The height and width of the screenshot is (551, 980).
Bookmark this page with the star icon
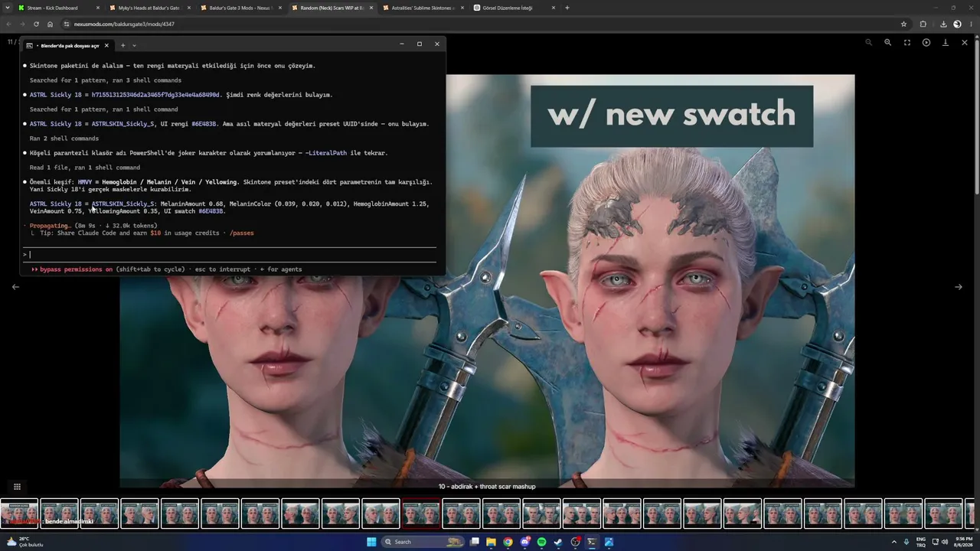tap(904, 24)
